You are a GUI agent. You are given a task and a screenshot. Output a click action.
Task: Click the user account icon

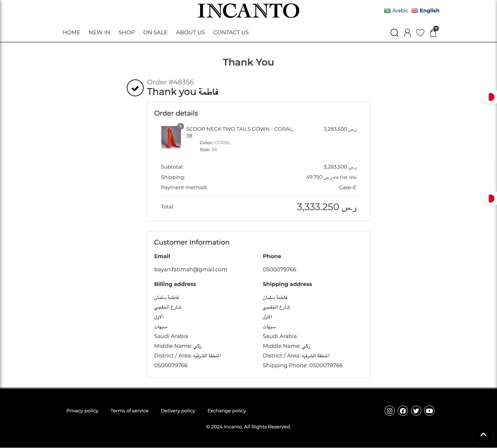(407, 33)
